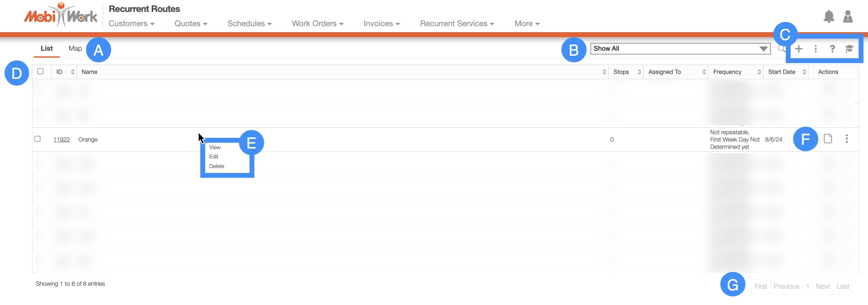868x305 pixels.
Task: Click the question mark help icon
Action: 832,49
